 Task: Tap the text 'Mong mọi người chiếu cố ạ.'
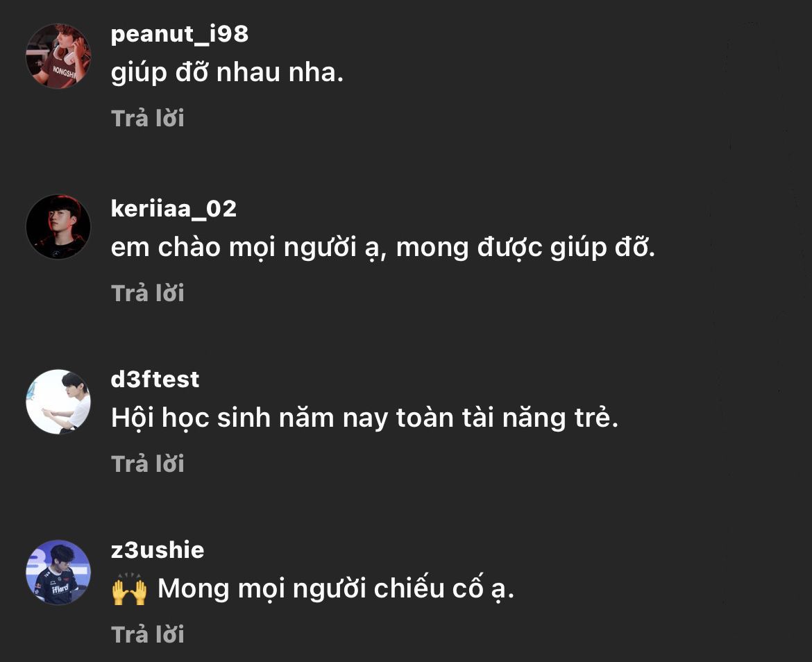[x=336, y=589]
